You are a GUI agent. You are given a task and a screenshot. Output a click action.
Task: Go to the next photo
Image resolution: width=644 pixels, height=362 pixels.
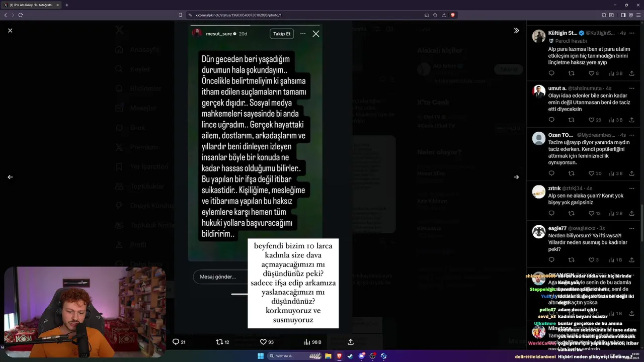(516, 177)
